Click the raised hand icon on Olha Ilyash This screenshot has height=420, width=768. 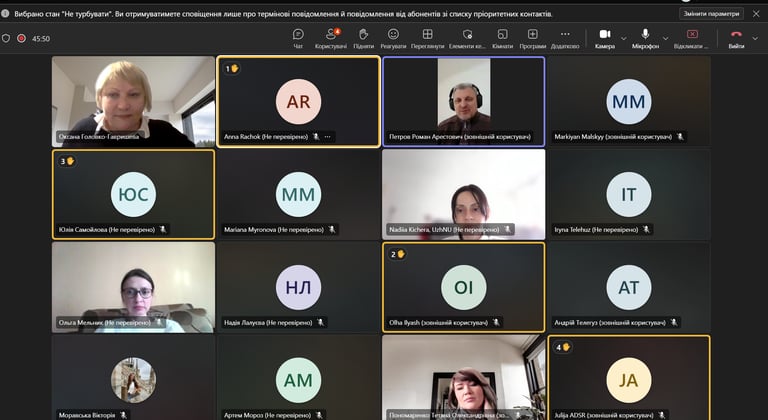tap(401, 254)
